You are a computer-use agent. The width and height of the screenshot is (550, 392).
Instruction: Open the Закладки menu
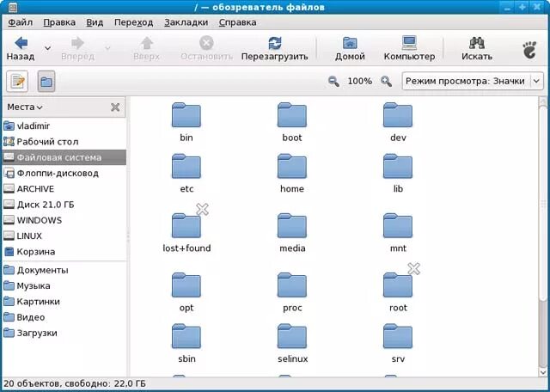pyautogui.click(x=186, y=22)
